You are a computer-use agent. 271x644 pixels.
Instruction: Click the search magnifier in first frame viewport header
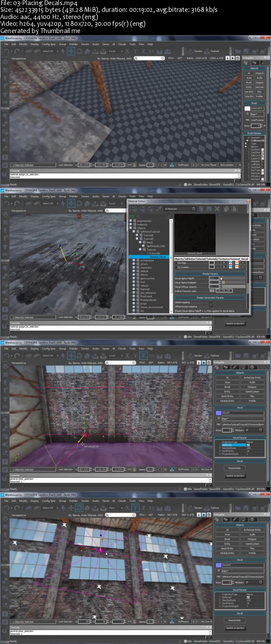click(x=135, y=58)
